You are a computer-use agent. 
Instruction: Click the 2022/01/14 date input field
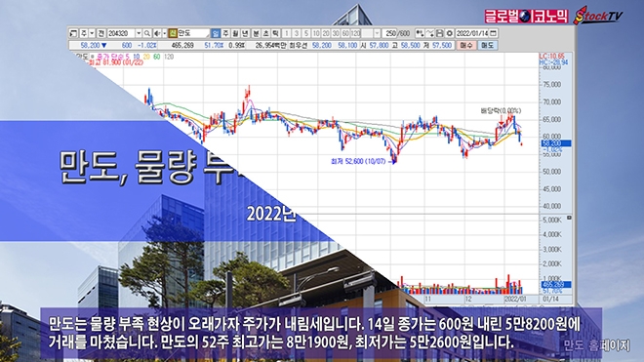coord(471,33)
